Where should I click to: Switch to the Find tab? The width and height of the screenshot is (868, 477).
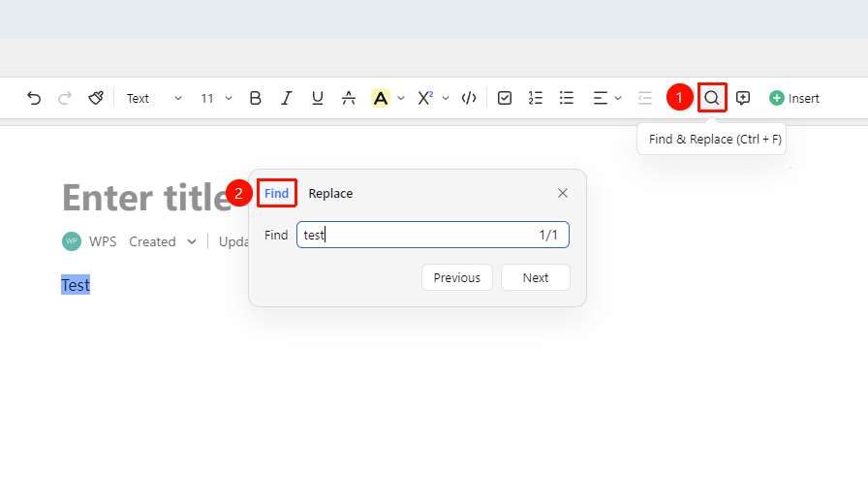tap(276, 193)
